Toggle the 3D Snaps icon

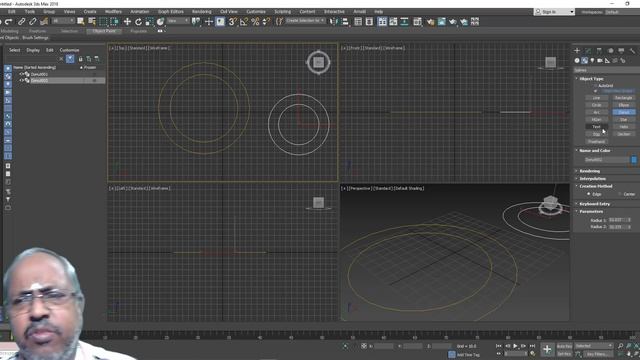tap(233, 22)
